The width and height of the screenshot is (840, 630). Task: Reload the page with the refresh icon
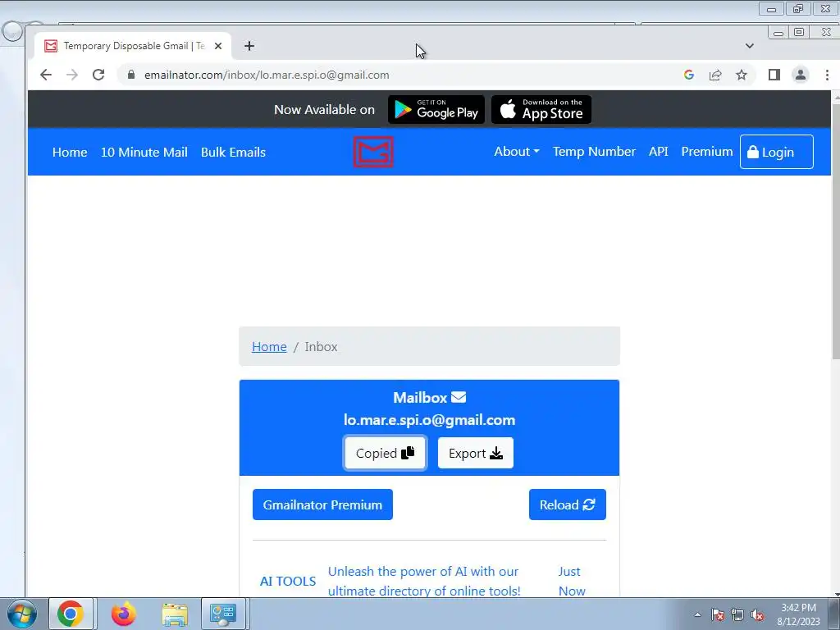(98, 75)
